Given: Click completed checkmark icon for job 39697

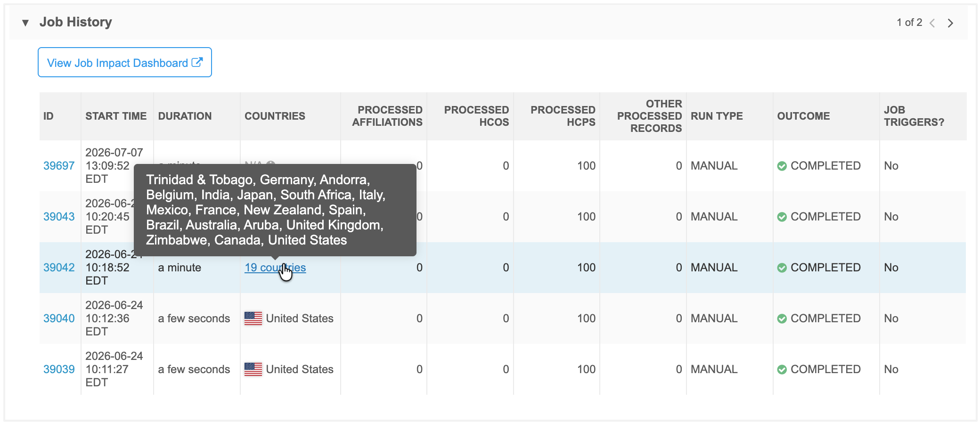Looking at the screenshot, I should coord(782,166).
